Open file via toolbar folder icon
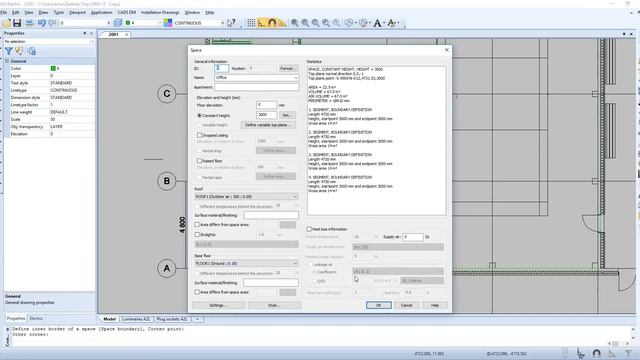This screenshot has width=640, height=360. tap(6, 23)
